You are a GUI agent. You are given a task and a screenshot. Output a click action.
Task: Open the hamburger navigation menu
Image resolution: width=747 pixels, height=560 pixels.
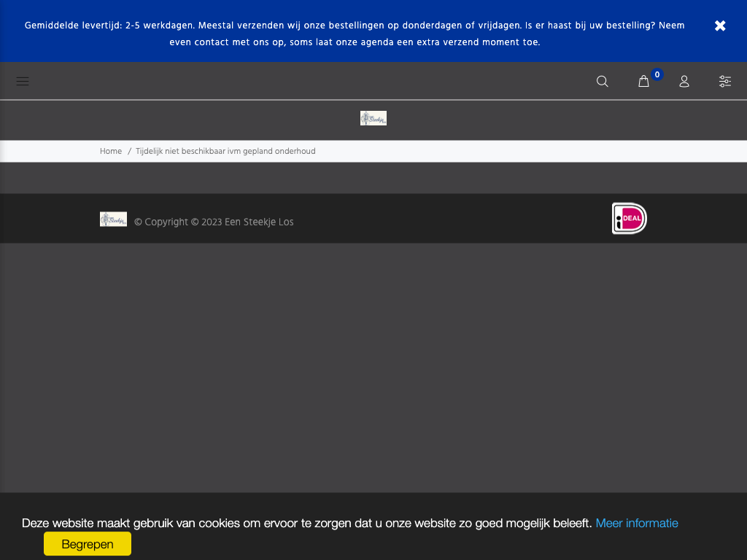(23, 81)
